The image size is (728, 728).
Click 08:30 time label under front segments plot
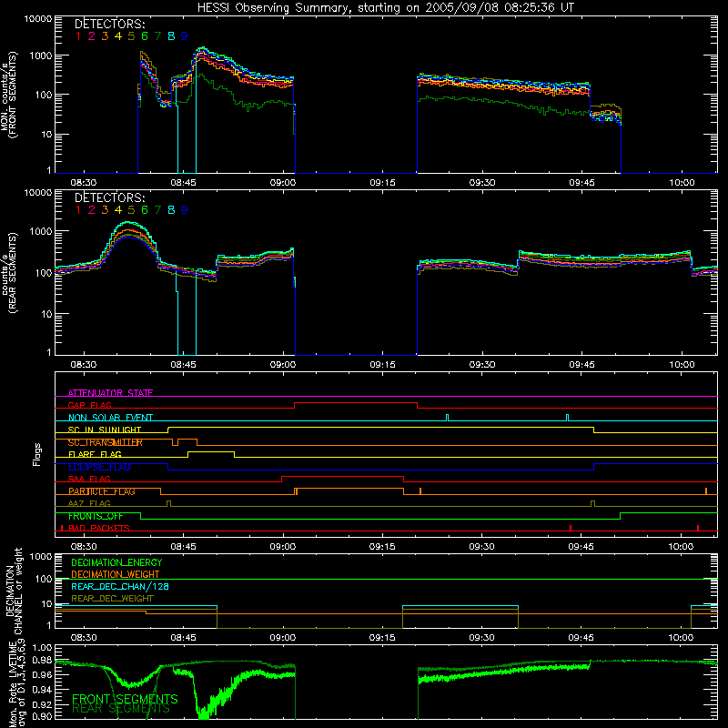[x=84, y=183]
